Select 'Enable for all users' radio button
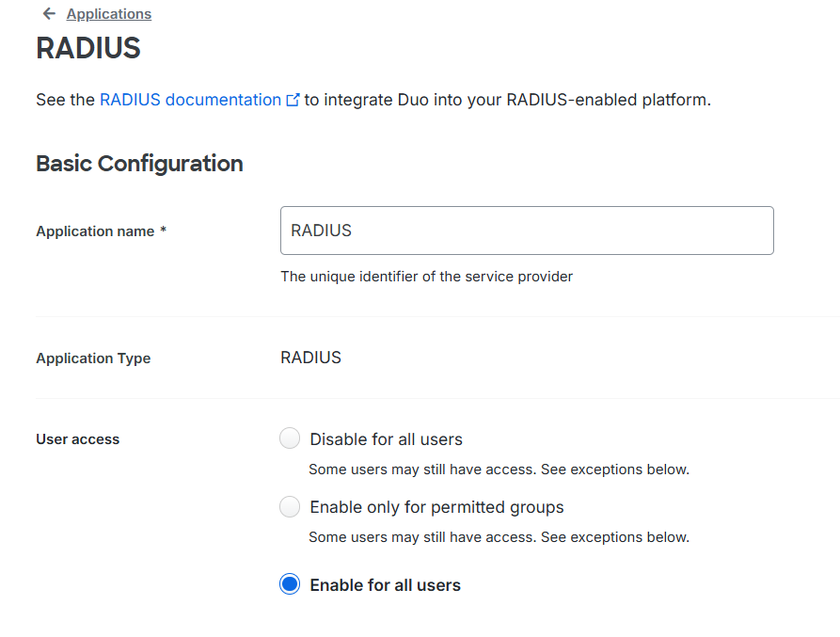840x637 pixels. [290, 584]
